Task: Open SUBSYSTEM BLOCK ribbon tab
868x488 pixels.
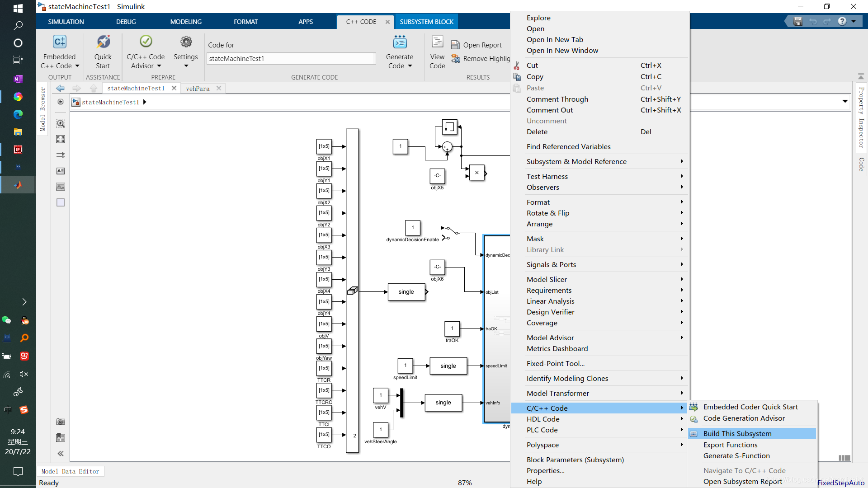Action: click(426, 22)
